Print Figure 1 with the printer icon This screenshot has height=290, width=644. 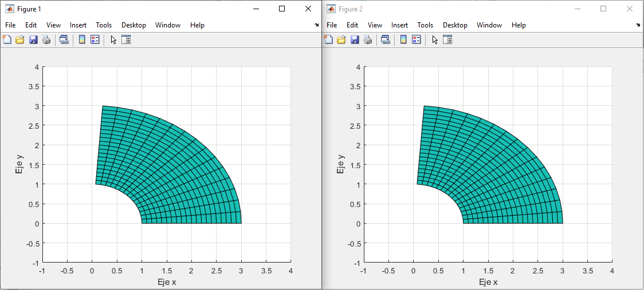[46, 39]
